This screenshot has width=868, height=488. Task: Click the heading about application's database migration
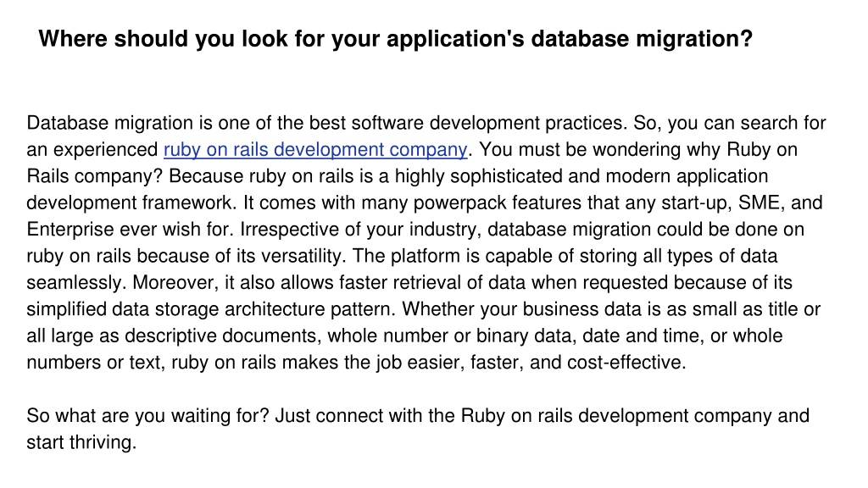(395, 39)
